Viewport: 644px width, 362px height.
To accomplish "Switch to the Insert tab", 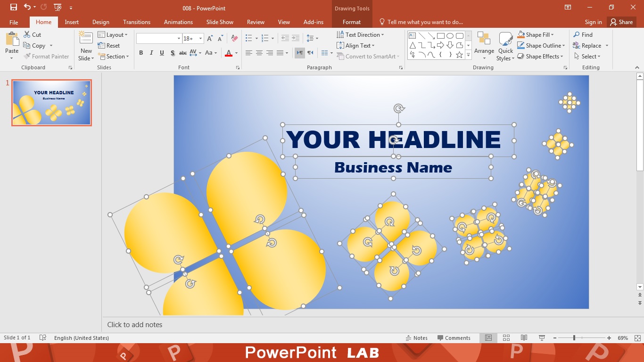I will (72, 22).
